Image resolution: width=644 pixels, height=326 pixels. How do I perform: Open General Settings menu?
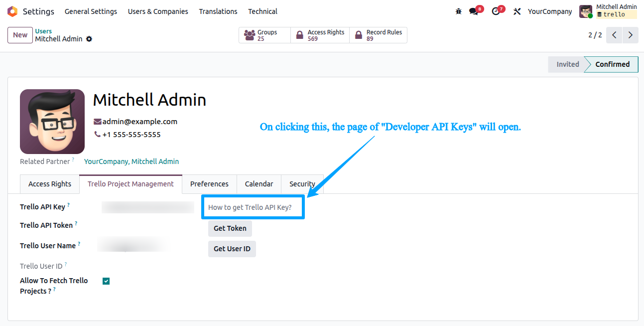coord(91,11)
